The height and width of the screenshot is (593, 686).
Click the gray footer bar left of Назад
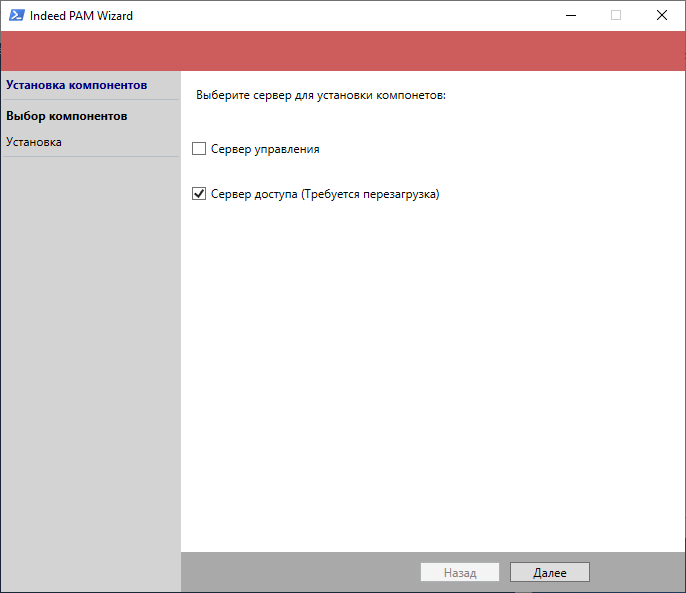[300, 572]
